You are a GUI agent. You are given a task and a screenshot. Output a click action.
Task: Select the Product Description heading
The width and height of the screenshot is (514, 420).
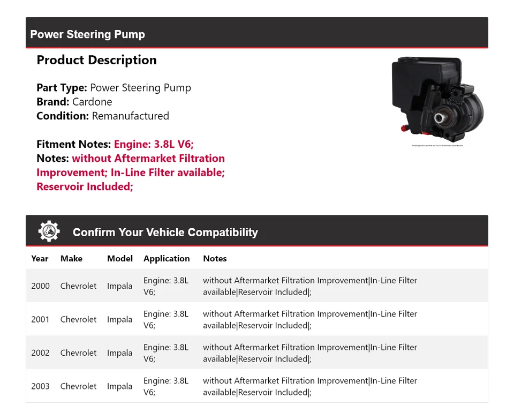[97, 60]
